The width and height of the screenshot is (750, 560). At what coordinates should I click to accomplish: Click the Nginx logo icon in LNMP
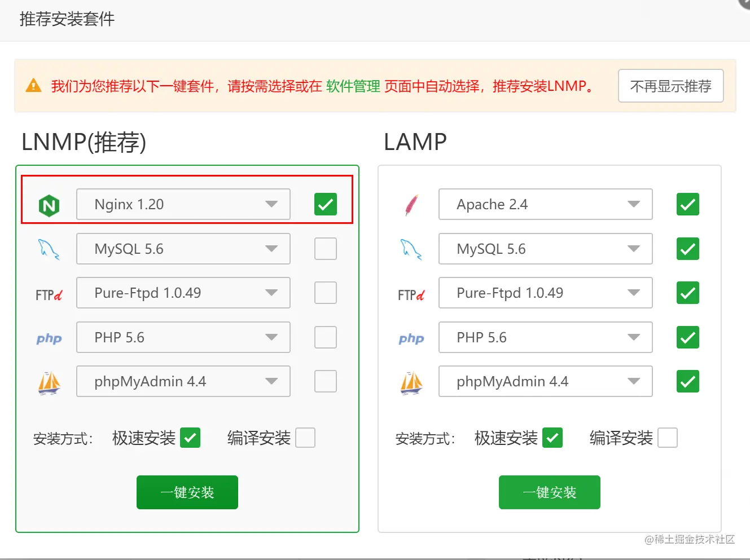(49, 205)
